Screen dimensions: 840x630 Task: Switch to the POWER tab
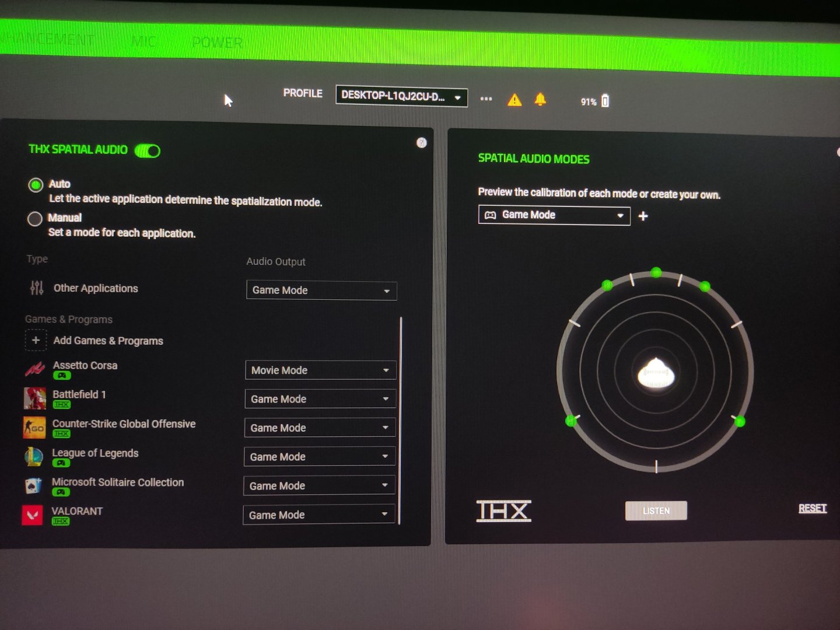[217, 43]
